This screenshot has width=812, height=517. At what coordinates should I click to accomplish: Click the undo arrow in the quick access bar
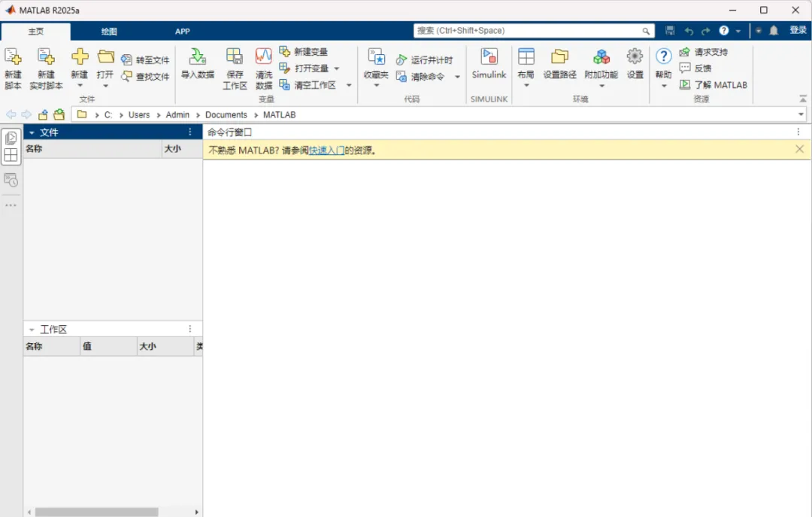[x=689, y=31]
